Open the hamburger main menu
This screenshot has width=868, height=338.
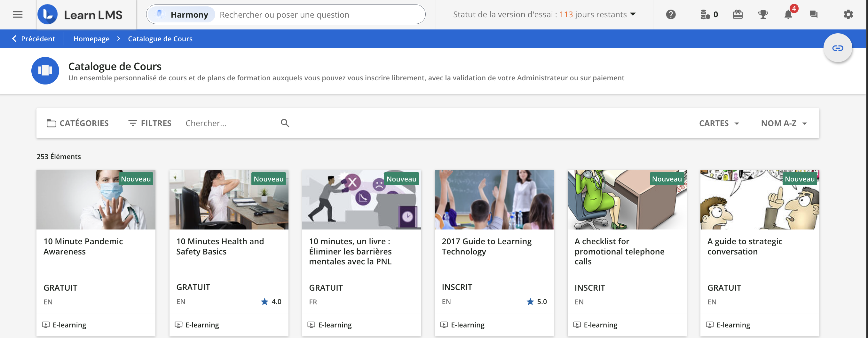tap(18, 14)
